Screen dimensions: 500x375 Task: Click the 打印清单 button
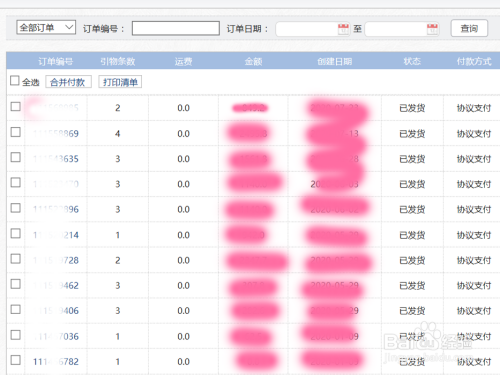click(x=120, y=82)
